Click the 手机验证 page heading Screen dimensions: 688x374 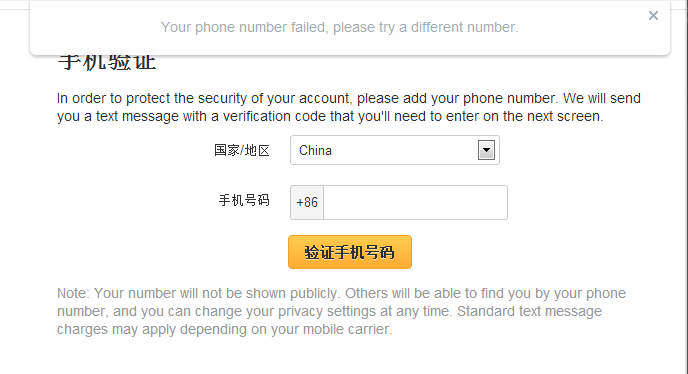click(107, 62)
